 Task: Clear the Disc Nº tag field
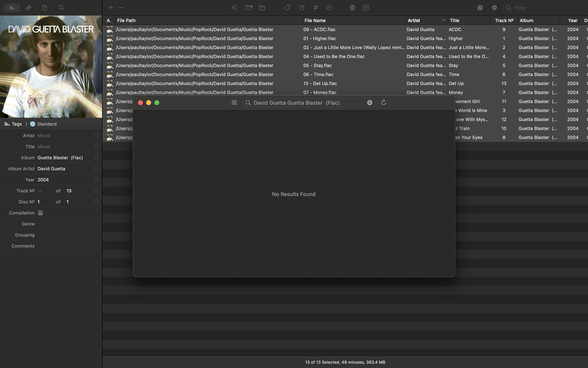[96, 201]
